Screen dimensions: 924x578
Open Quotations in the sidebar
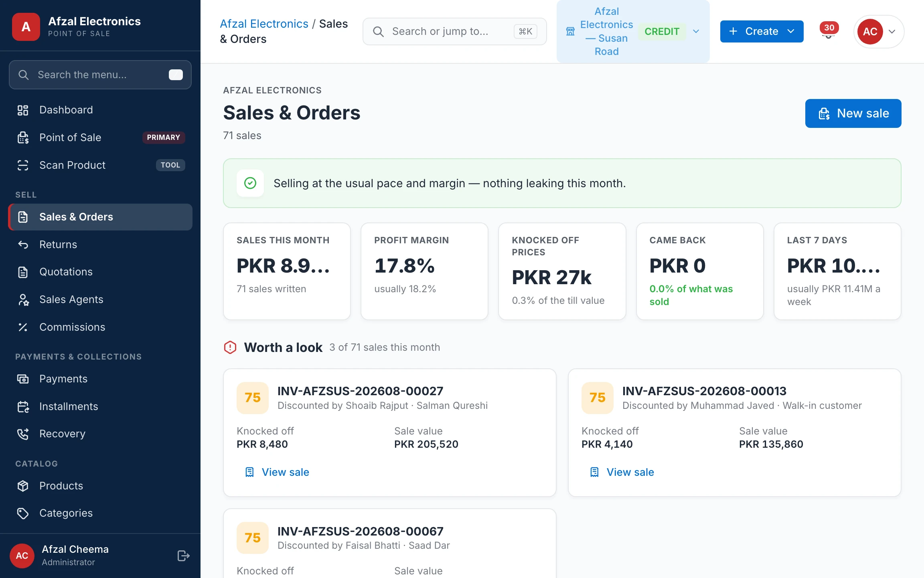coord(100,272)
